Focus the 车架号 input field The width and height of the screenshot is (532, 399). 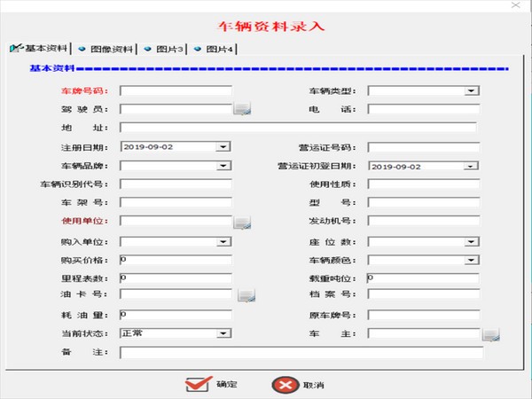point(176,202)
